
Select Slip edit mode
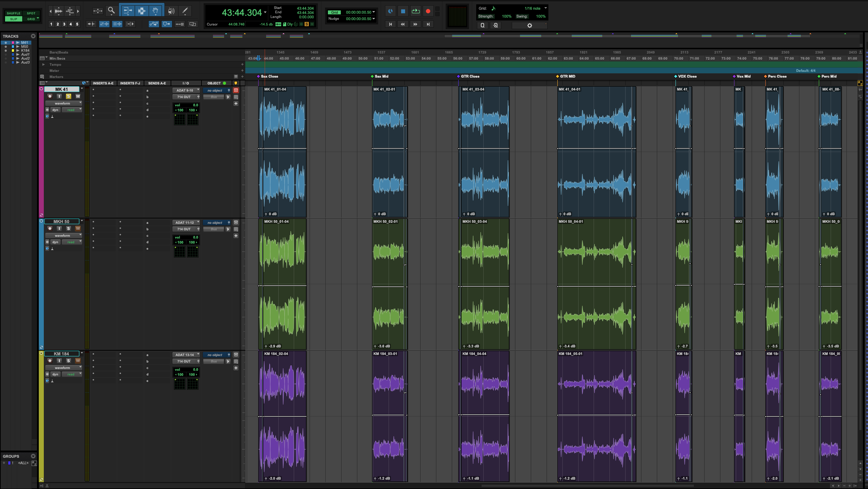click(14, 19)
